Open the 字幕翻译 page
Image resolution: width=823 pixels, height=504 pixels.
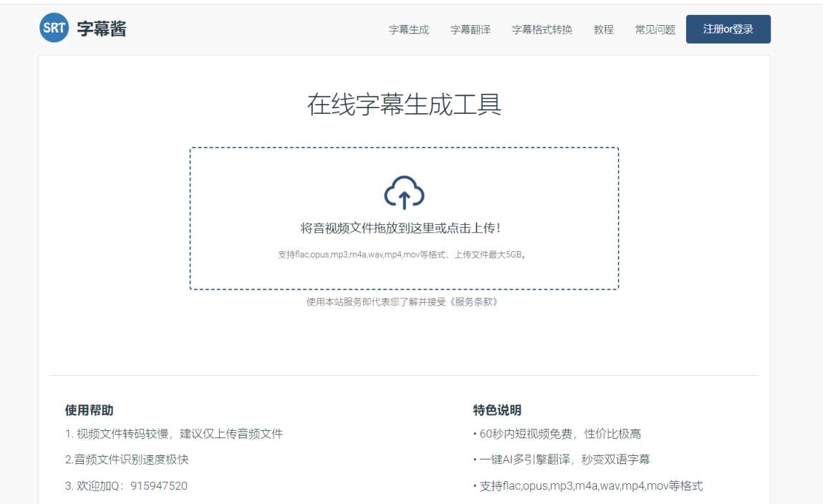pos(470,29)
